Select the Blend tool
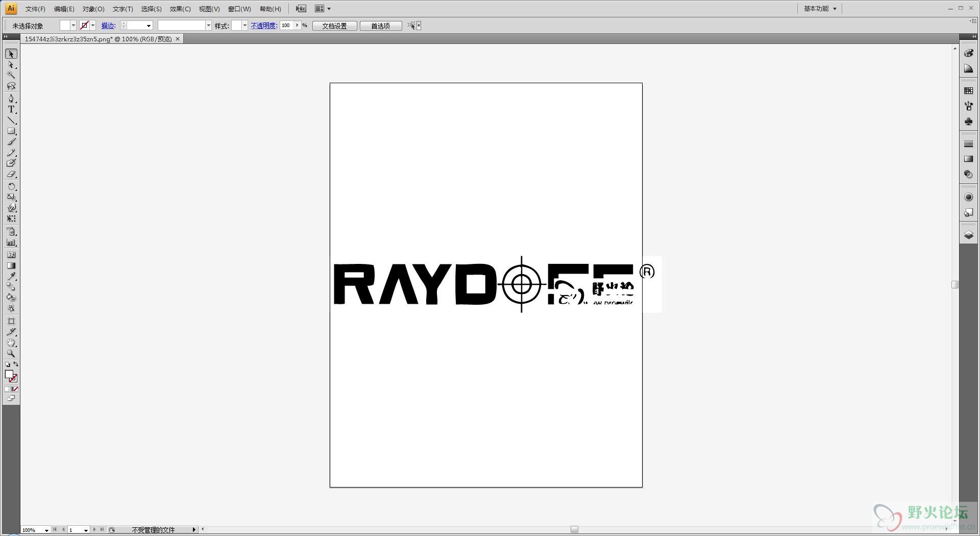 point(11,287)
